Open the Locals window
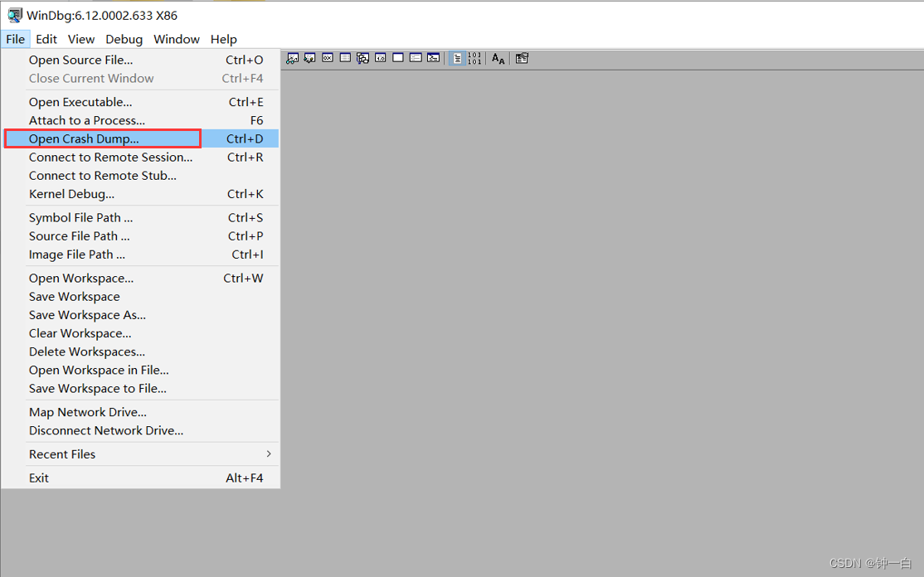The height and width of the screenshot is (577, 924). (x=309, y=58)
